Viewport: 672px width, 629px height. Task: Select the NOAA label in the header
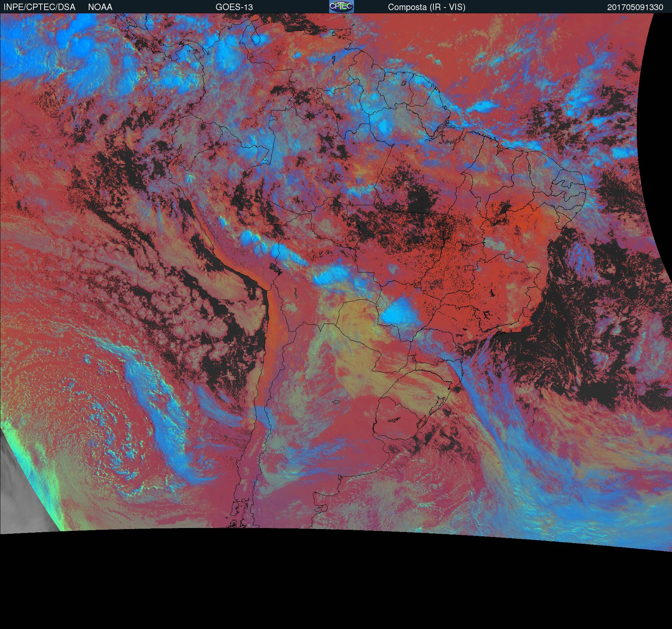[100, 7]
